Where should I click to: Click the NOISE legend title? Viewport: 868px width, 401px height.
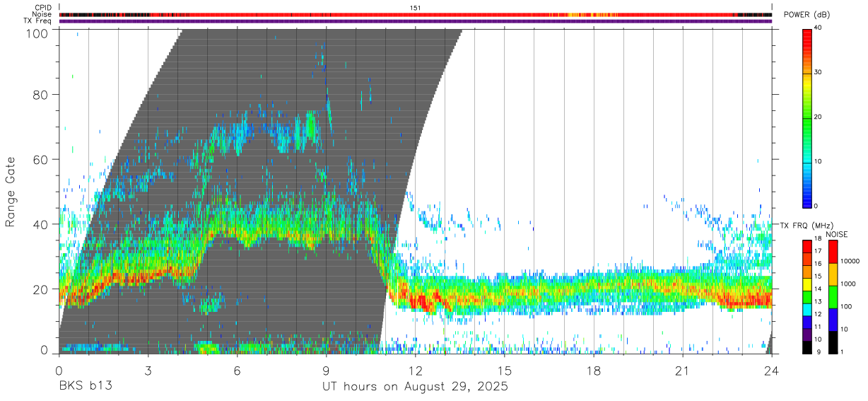(x=837, y=234)
